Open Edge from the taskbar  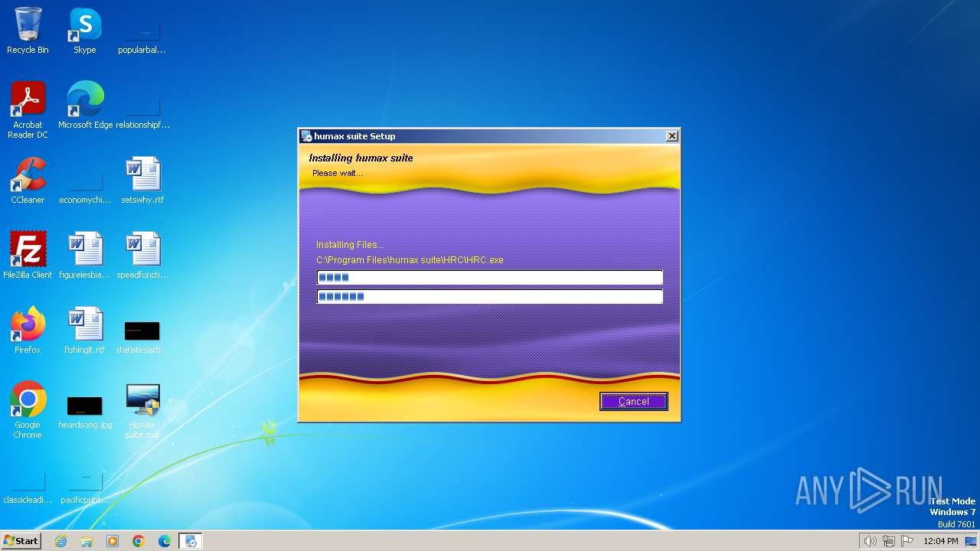pyautogui.click(x=165, y=541)
